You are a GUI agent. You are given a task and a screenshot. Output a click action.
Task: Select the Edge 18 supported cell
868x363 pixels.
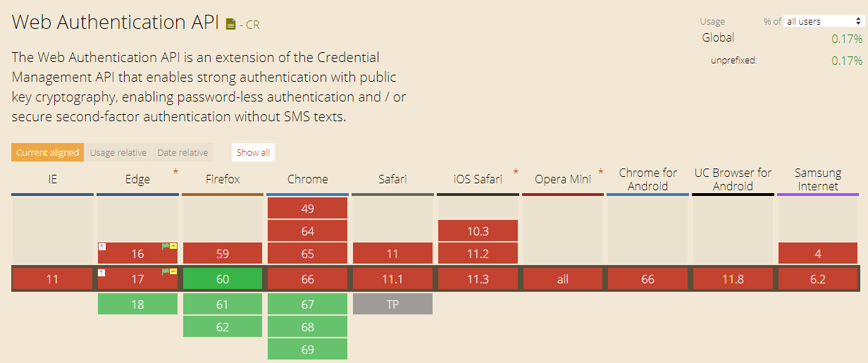(137, 304)
